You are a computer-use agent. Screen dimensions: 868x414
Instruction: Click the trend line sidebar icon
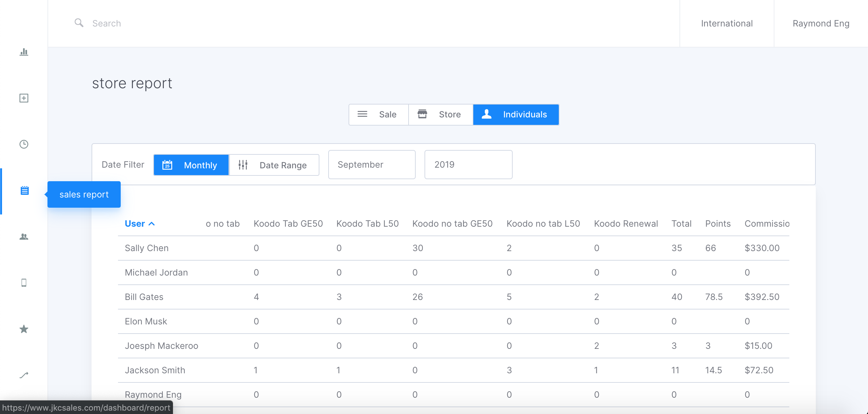[x=24, y=375]
